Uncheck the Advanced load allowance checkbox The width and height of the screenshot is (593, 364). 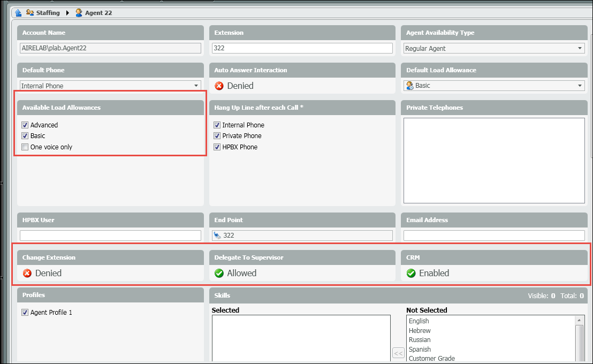tap(25, 125)
